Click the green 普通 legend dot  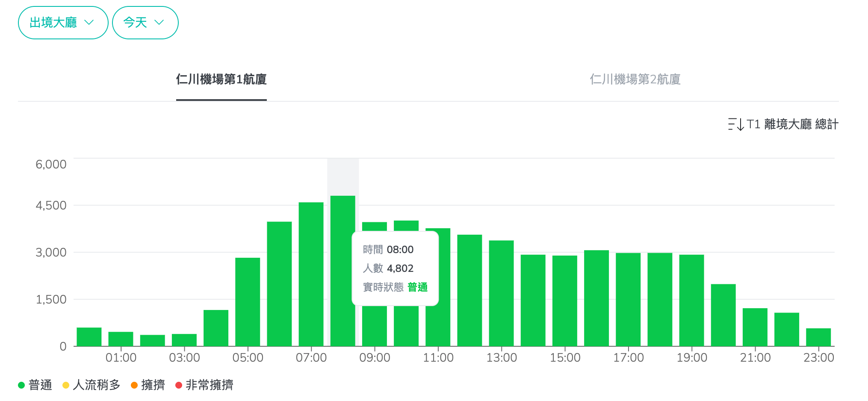point(21,385)
